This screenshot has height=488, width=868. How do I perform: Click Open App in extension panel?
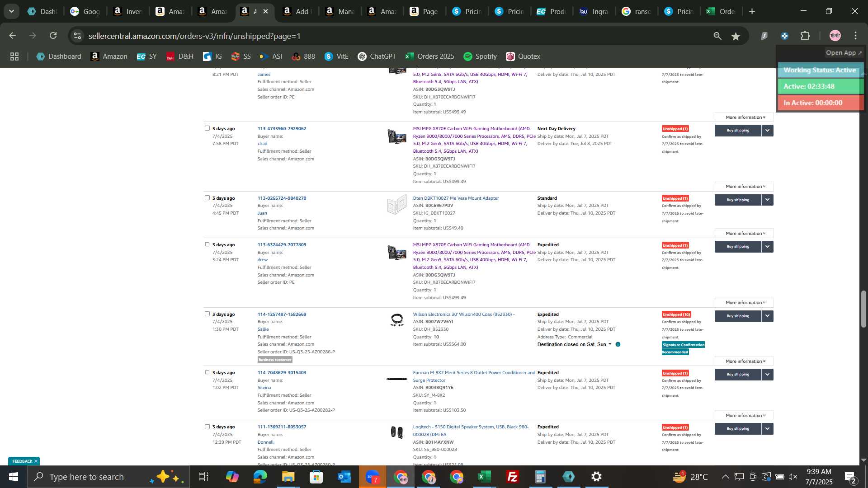844,53
